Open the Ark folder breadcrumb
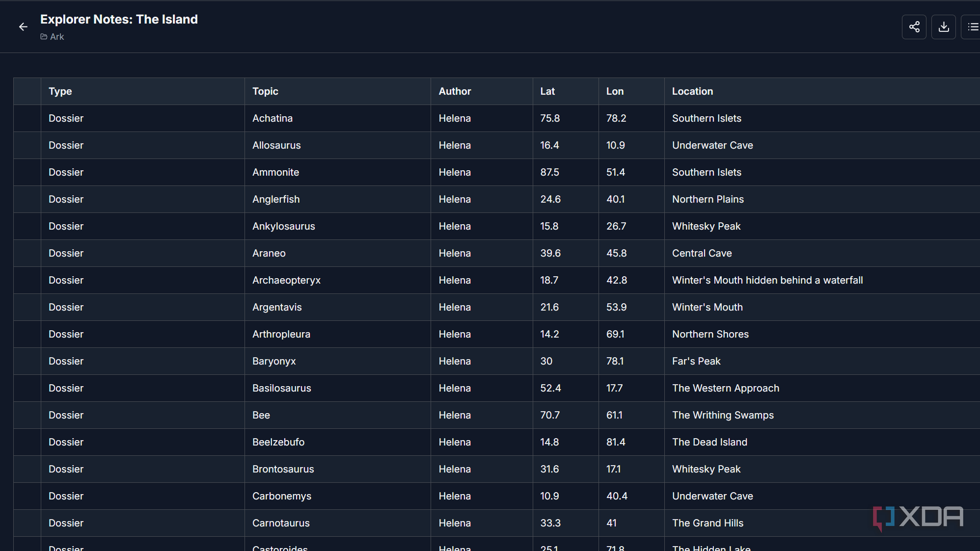The image size is (980, 551). point(52,37)
